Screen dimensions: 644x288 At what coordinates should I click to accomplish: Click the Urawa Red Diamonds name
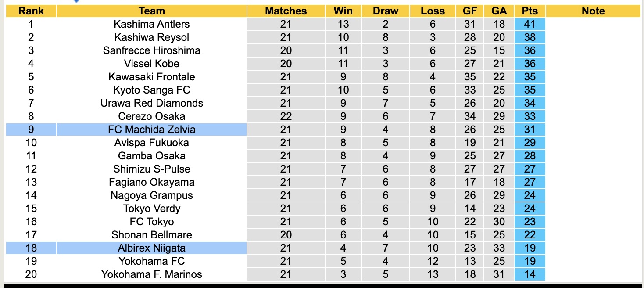[x=151, y=103]
